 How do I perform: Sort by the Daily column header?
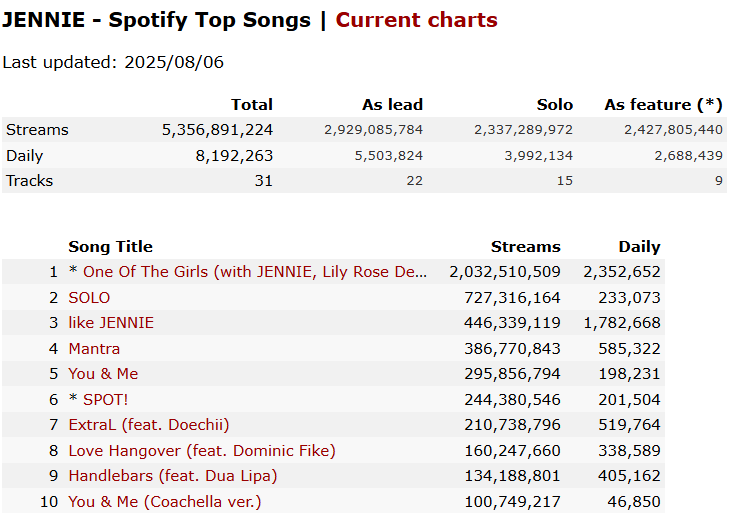tap(639, 247)
